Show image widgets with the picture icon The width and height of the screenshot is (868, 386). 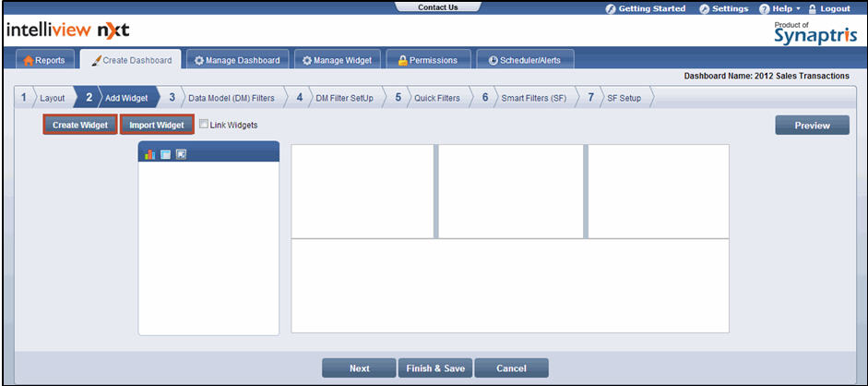click(x=181, y=154)
